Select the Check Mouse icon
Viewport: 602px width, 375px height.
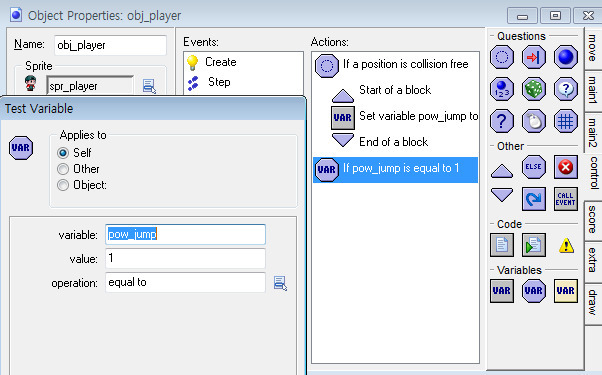tap(534, 121)
